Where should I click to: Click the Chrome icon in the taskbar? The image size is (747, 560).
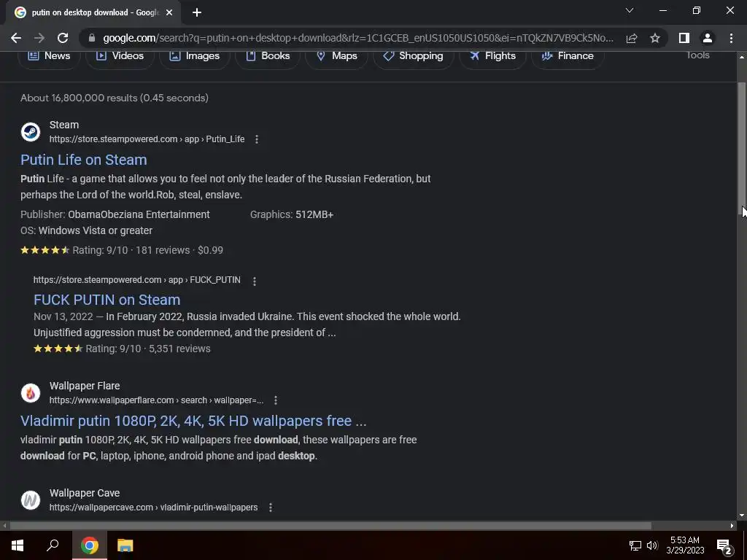pyautogui.click(x=90, y=545)
